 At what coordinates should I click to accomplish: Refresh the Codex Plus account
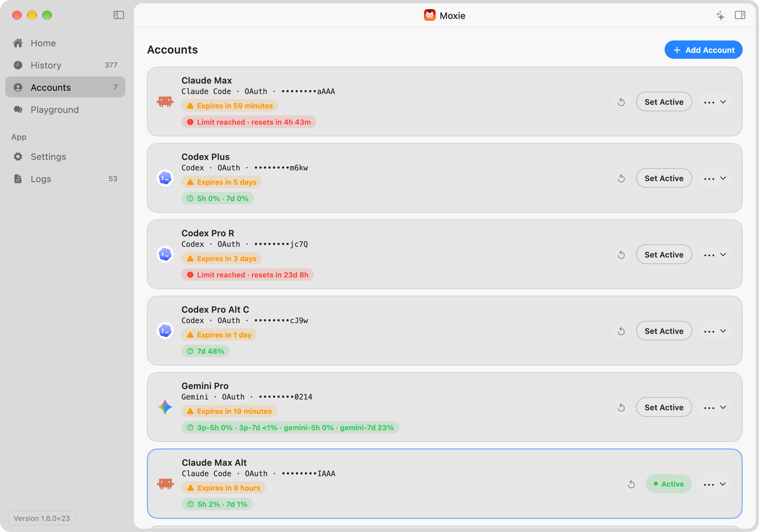pyautogui.click(x=621, y=178)
